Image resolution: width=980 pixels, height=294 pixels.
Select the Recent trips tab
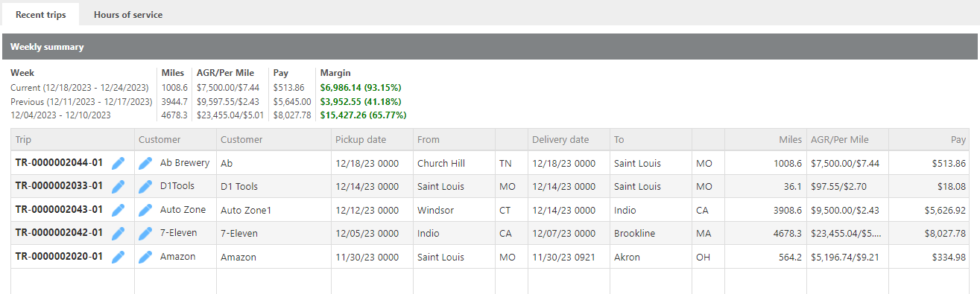coord(40,15)
